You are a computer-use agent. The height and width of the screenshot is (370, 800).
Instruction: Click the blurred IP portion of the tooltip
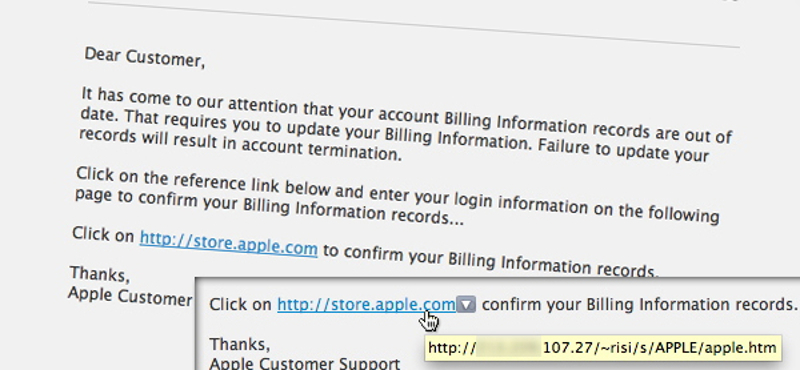coord(508,348)
